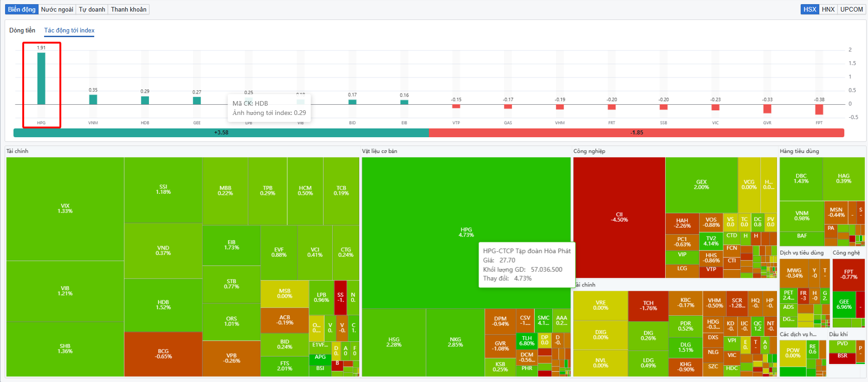This screenshot has width=868, height=382.
Task: Select the VRE 0.00% treemap cell
Action: click(601, 306)
